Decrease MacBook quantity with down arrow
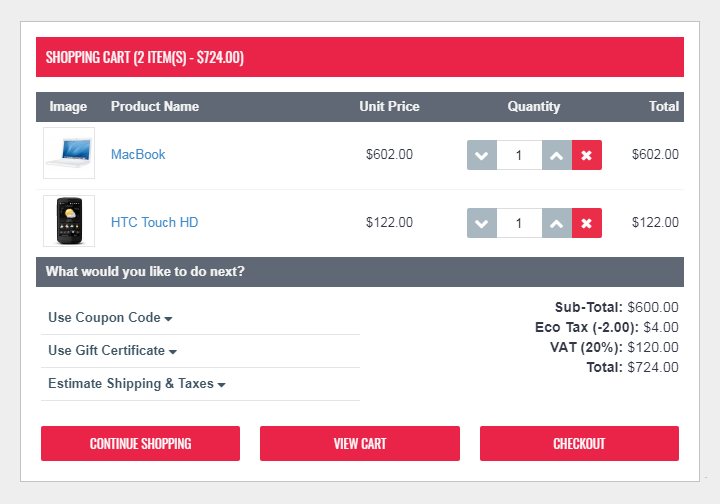 pyautogui.click(x=482, y=155)
